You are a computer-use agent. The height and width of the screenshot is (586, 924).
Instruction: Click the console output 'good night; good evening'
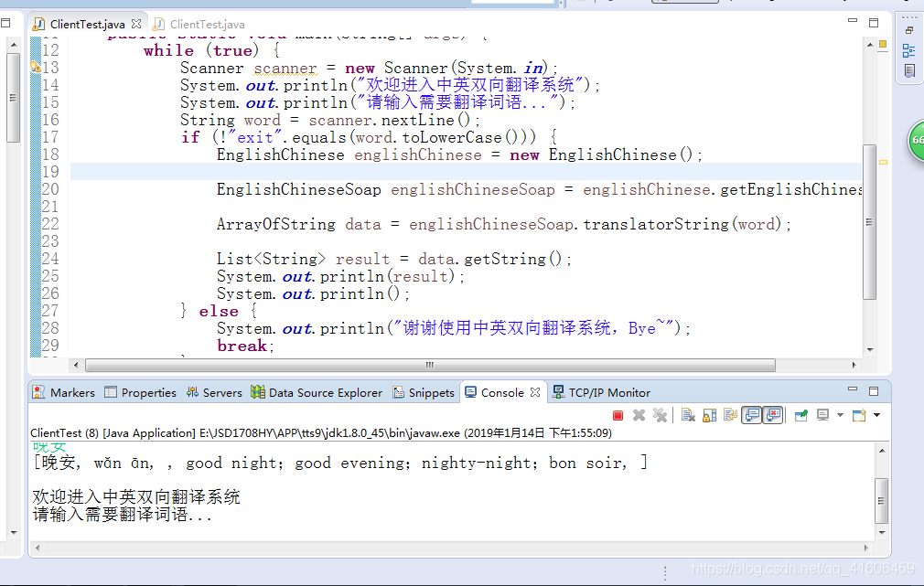point(296,463)
